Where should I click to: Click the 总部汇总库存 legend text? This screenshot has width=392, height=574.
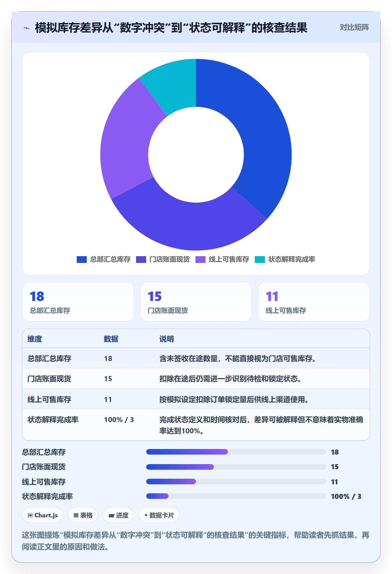point(110,260)
